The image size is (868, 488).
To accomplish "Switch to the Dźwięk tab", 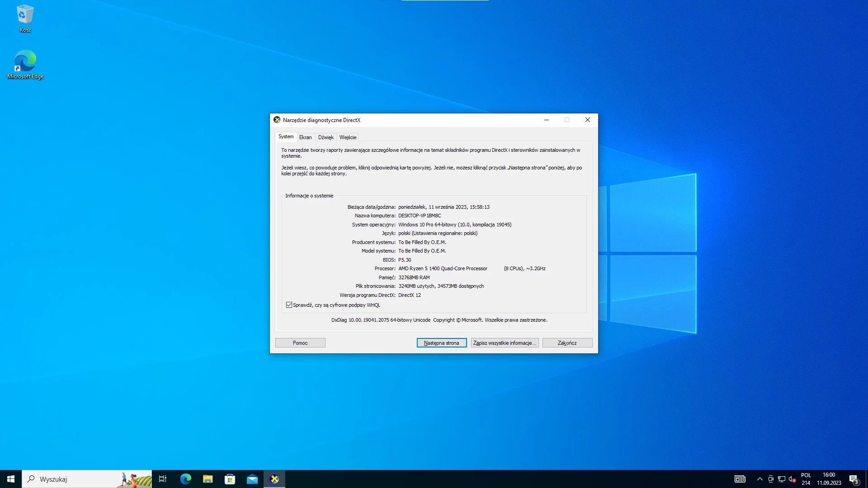I will (325, 137).
